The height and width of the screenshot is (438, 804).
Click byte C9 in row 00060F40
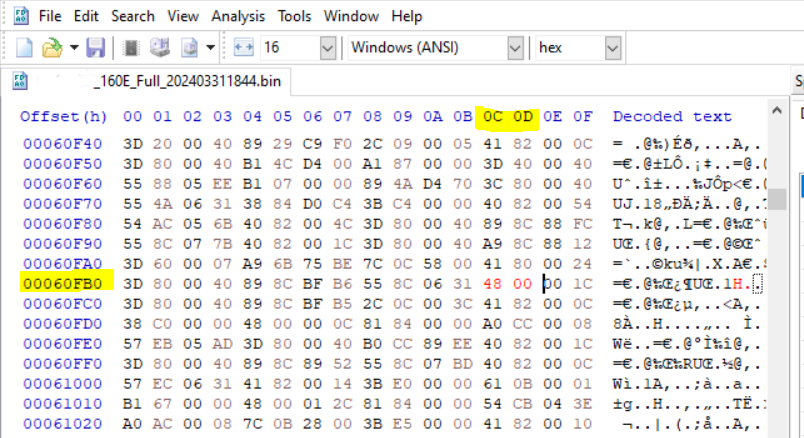pyautogui.click(x=312, y=144)
